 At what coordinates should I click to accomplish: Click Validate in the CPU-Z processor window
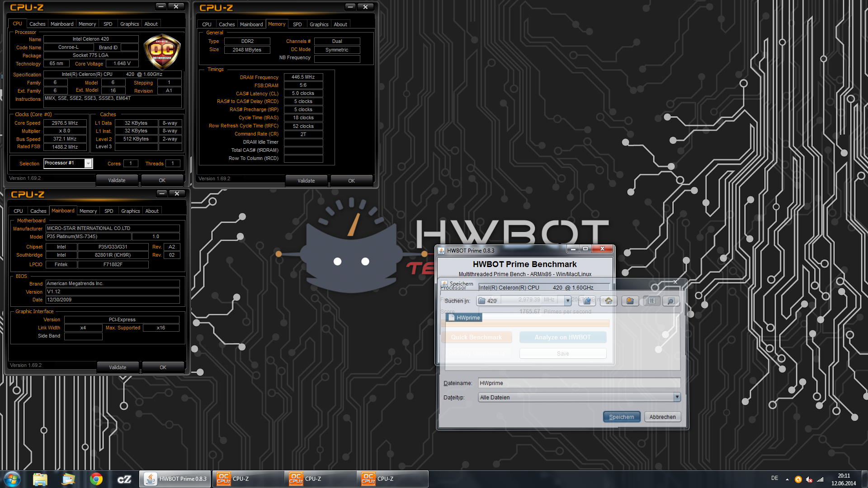coord(117,180)
